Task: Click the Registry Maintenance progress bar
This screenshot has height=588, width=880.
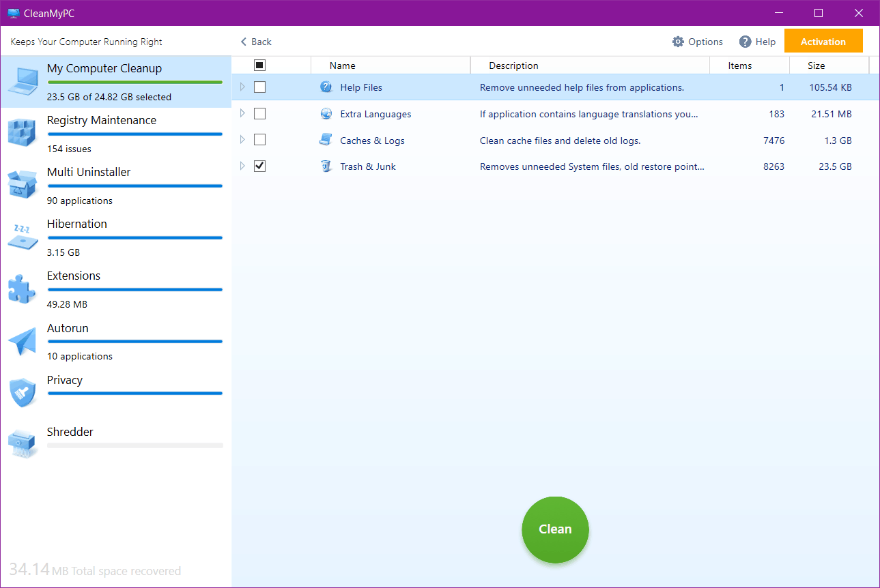Action: (x=135, y=134)
